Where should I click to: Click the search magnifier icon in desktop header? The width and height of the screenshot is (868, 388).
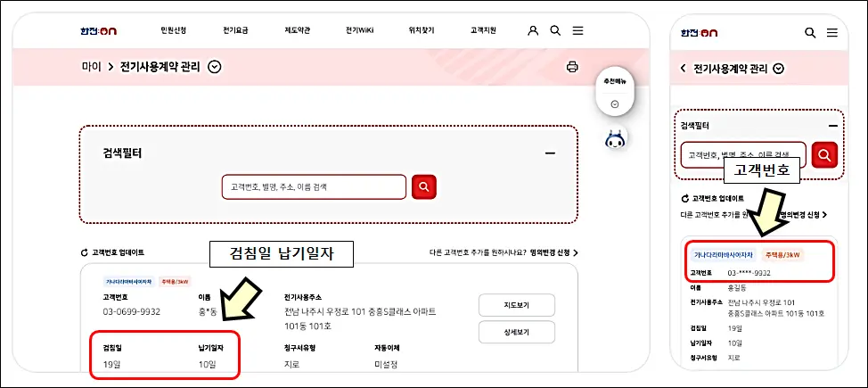pos(555,31)
